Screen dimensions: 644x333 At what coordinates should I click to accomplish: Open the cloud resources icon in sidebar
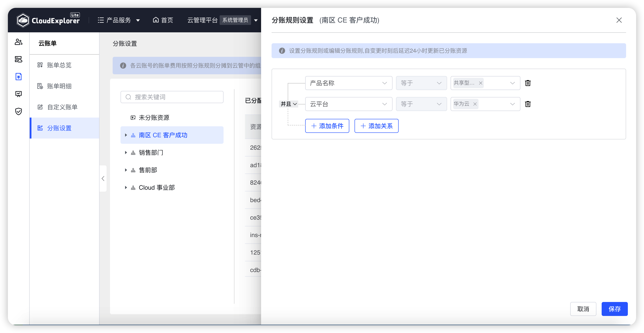[18, 60]
